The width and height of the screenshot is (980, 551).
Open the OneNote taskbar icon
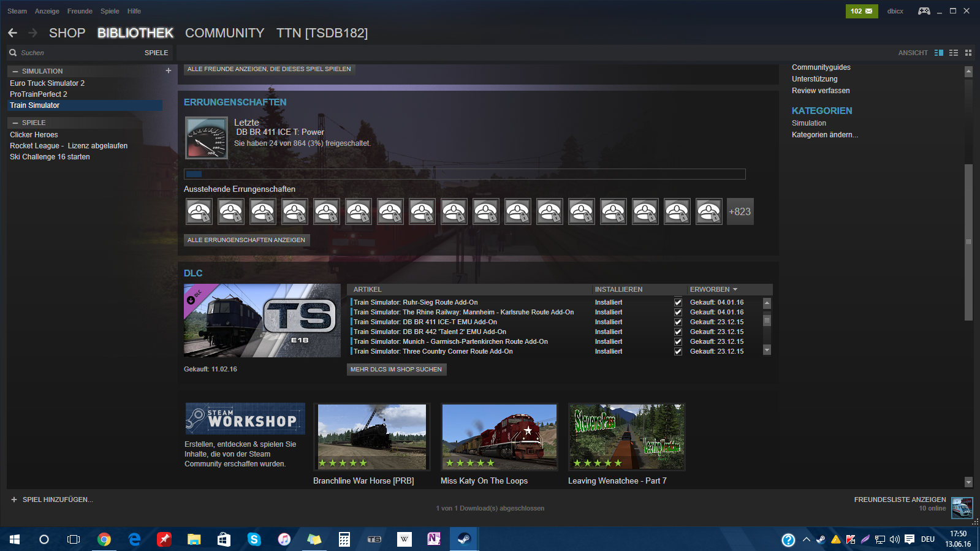pos(434,539)
